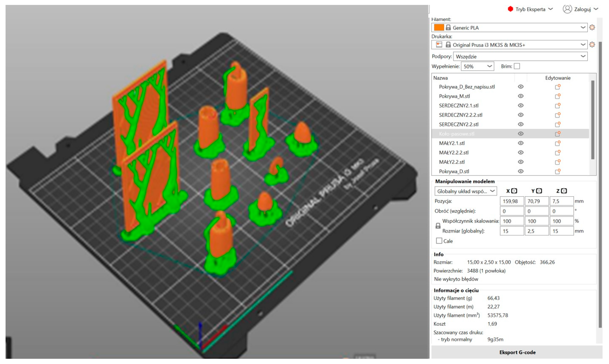Screen dimensions: 609x364
Task: Hide Pokrywa_D_Bez_napisu.stl with eye icon
Action: [x=521, y=87]
